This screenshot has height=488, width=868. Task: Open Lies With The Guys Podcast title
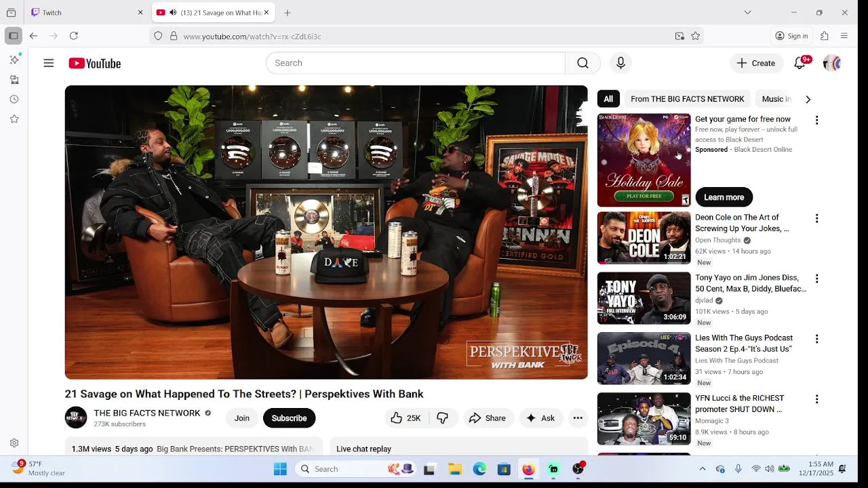pos(744,344)
